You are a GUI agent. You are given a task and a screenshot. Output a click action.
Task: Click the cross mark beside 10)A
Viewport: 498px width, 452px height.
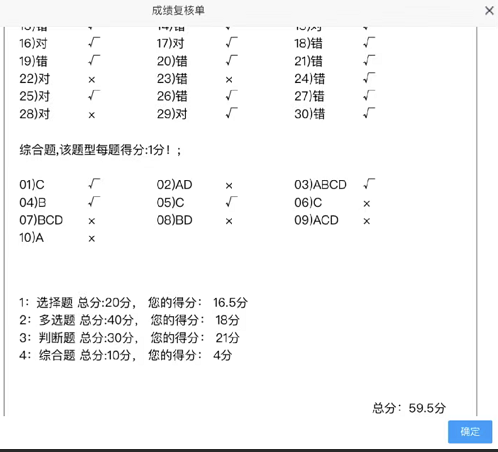[x=92, y=239]
